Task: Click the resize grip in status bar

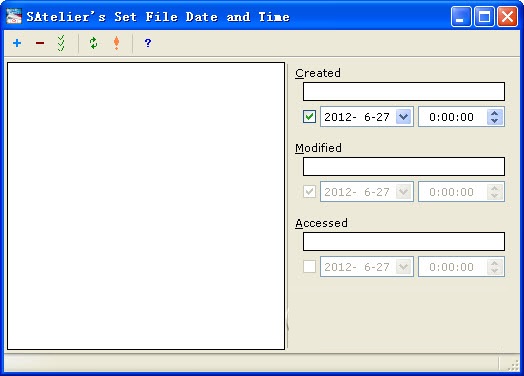Action: pyautogui.click(x=513, y=365)
